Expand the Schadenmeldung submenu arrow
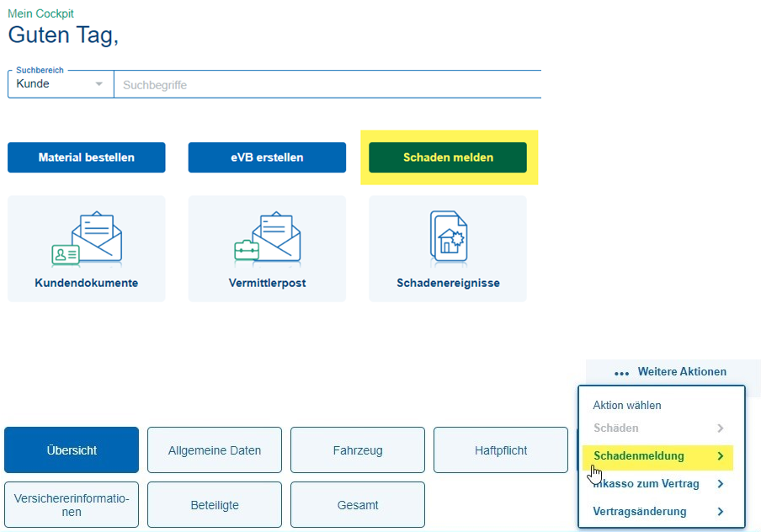 tap(721, 456)
